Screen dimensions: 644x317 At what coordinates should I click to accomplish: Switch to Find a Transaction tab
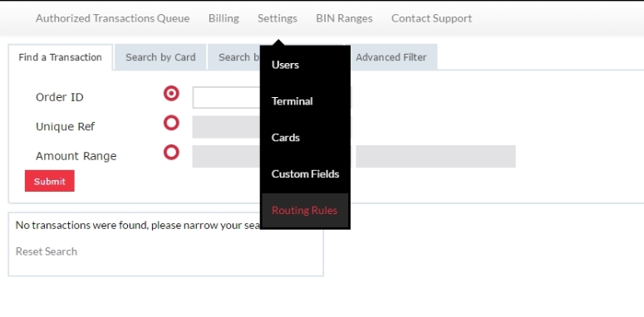(x=61, y=57)
